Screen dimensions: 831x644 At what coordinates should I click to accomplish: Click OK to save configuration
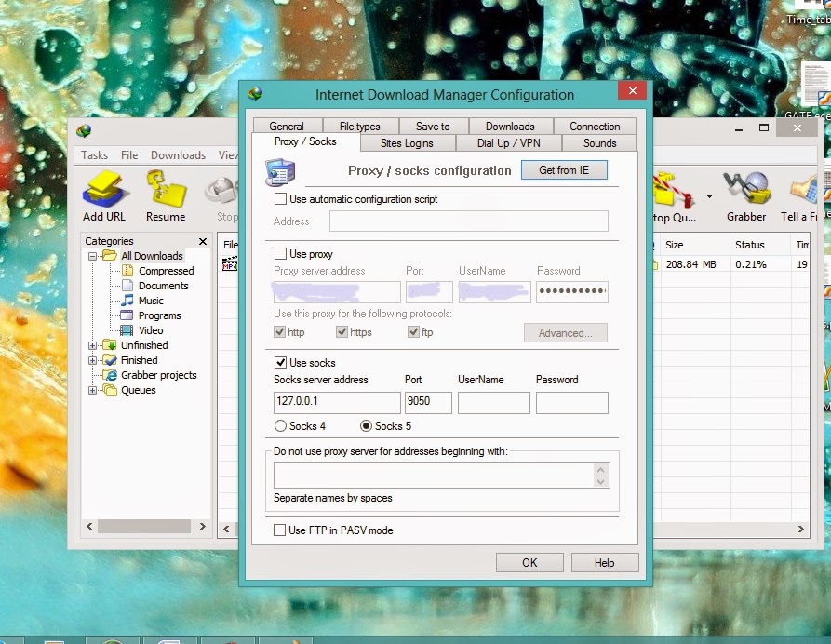(529, 562)
